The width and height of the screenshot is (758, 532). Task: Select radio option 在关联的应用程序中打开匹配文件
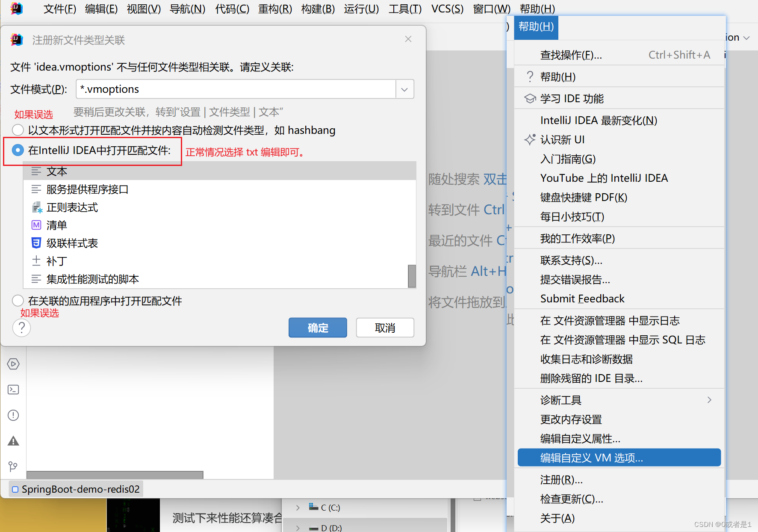[18, 300]
